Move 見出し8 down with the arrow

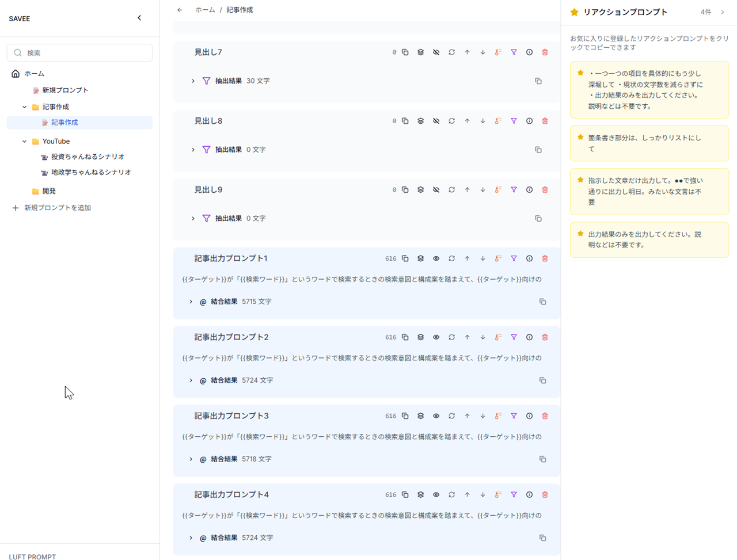coord(483,121)
